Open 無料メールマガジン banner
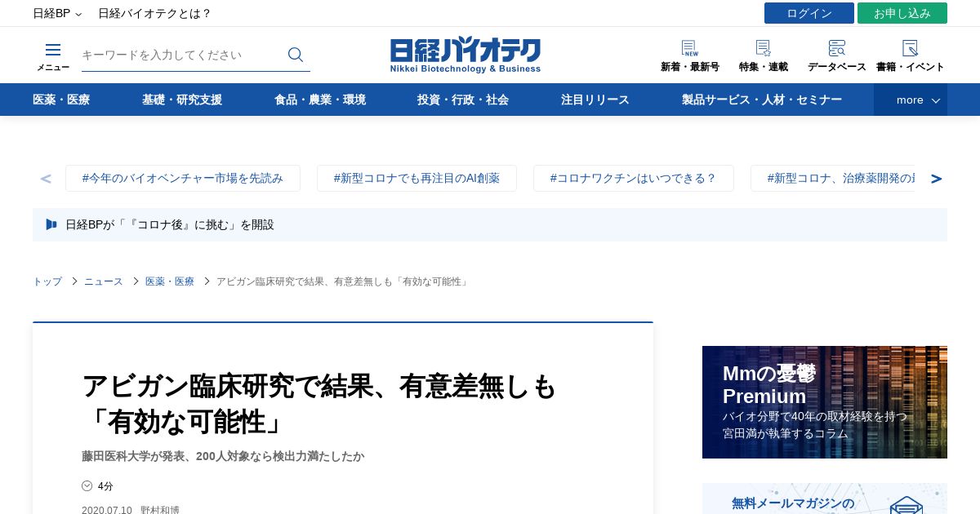 825,498
